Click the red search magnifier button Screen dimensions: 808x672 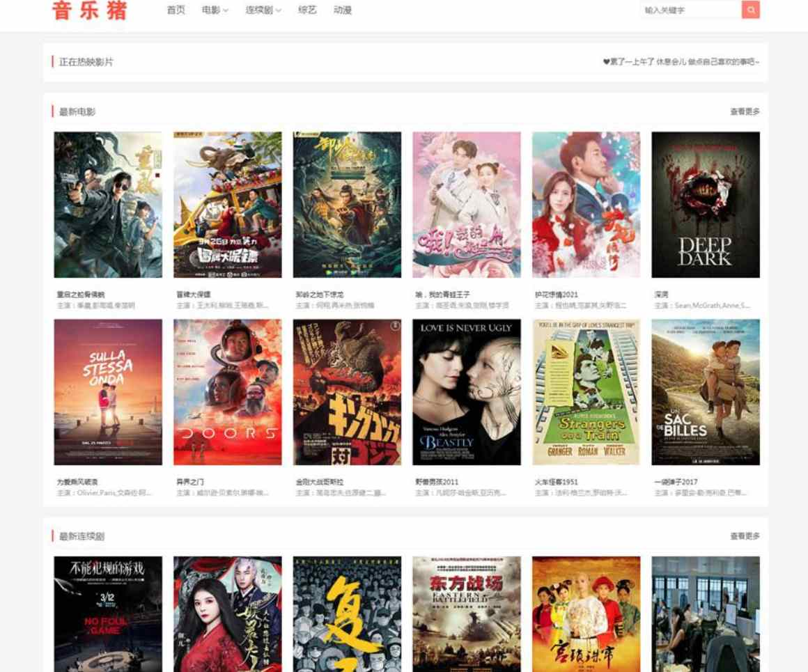point(750,9)
